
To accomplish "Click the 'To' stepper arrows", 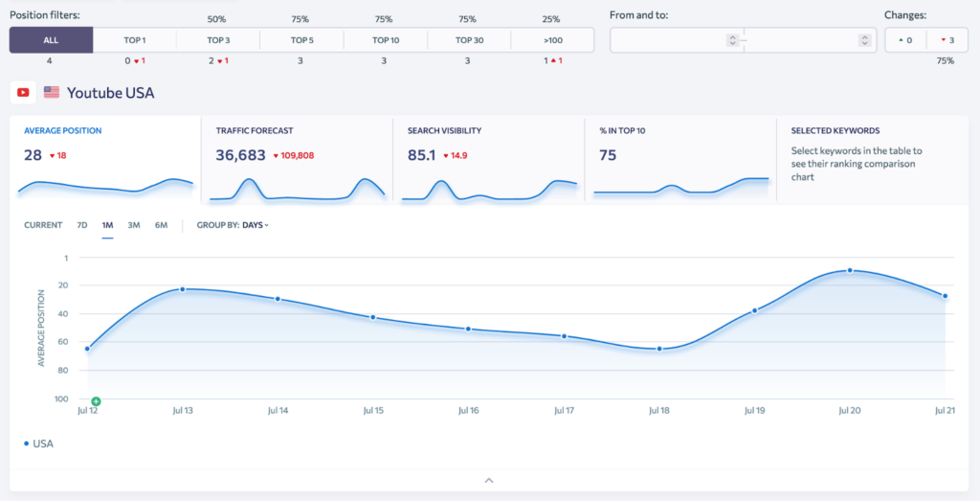I will [x=864, y=40].
